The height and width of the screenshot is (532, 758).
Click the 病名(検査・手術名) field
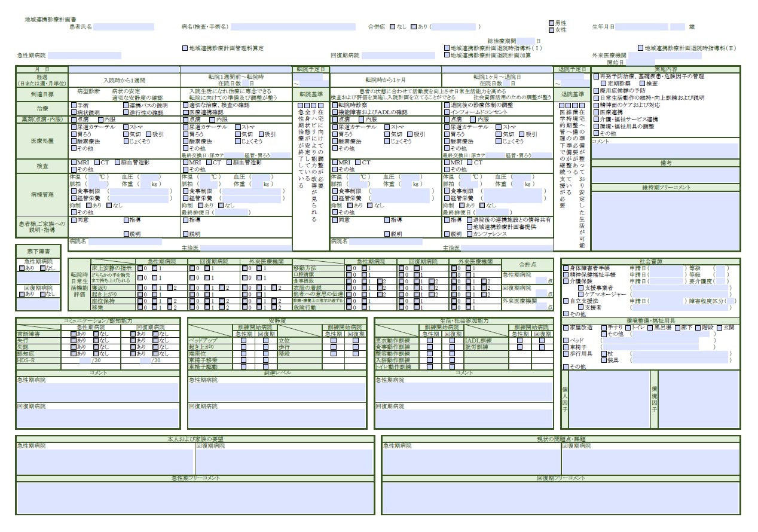pos(293,27)
